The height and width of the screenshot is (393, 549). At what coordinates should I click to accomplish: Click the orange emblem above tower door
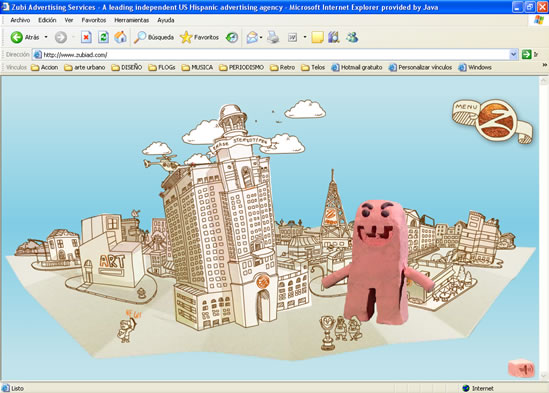[263, 281]
